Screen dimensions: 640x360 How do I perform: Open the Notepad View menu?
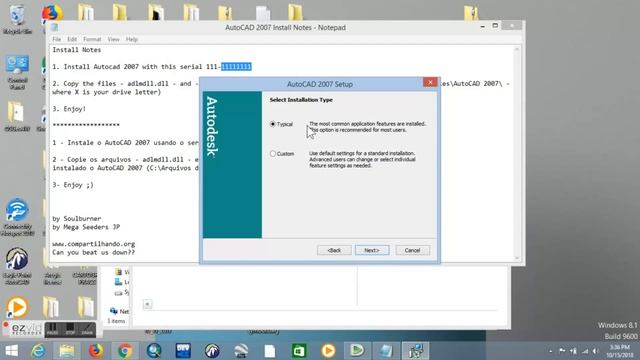point(113,39)
